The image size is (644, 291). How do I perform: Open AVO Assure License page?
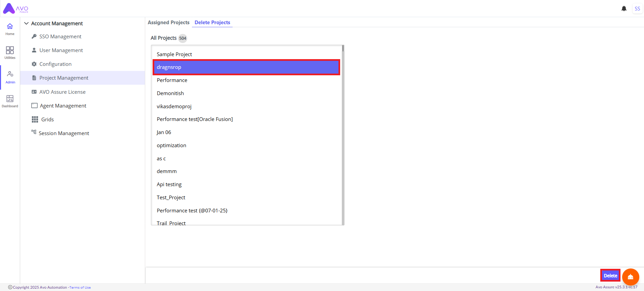click(62, 92)
